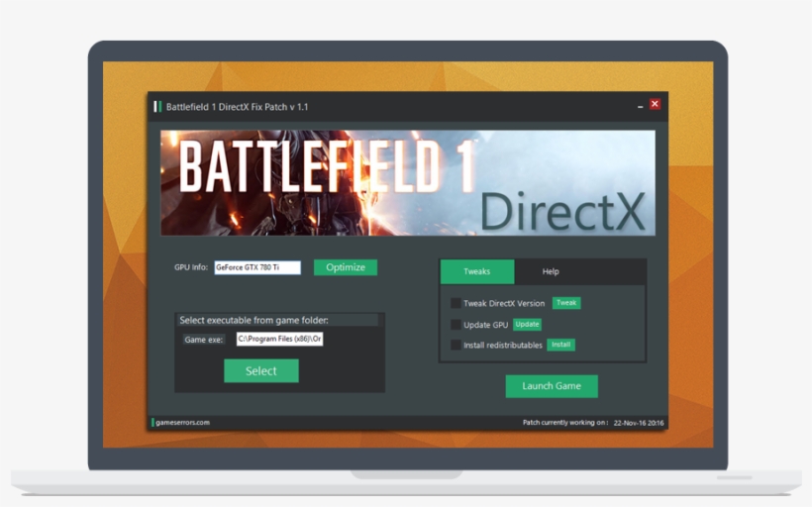Click Select to choose the executable

click(261, 370)
